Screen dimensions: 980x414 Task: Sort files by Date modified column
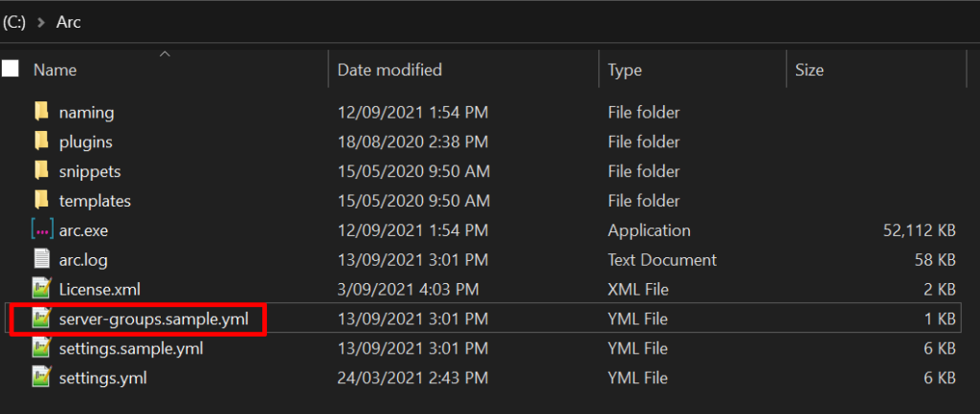tap(390, 70)
